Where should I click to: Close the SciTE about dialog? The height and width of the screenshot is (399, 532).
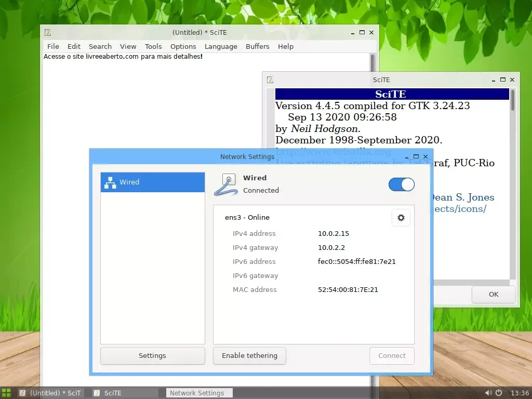pyautogui.click(x=512, y=79)
